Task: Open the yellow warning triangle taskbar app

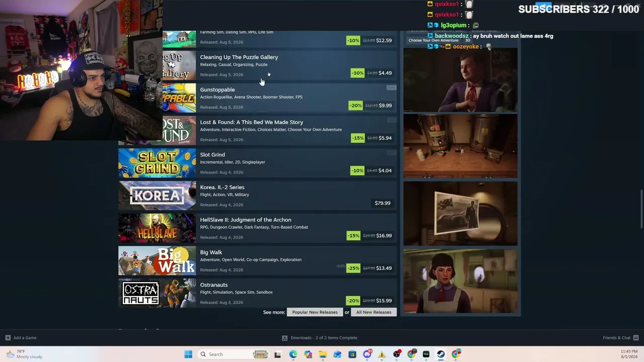Action: (382, 354)
